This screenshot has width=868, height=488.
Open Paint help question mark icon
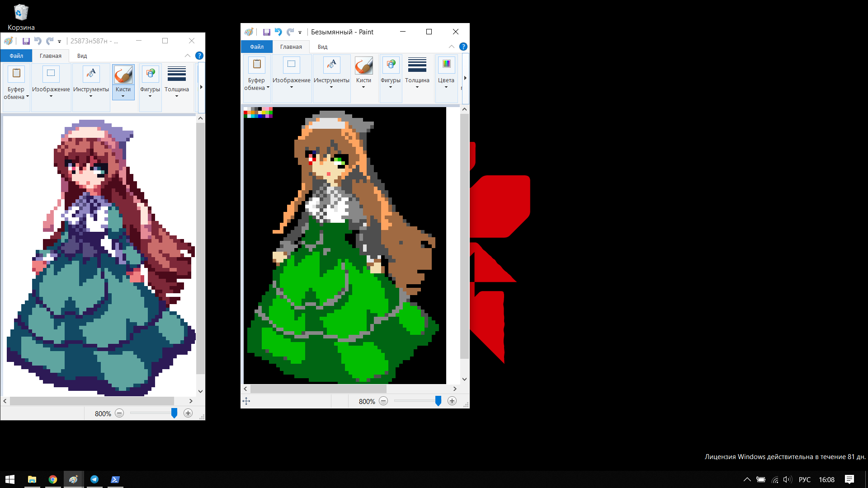tap(463, 47)
